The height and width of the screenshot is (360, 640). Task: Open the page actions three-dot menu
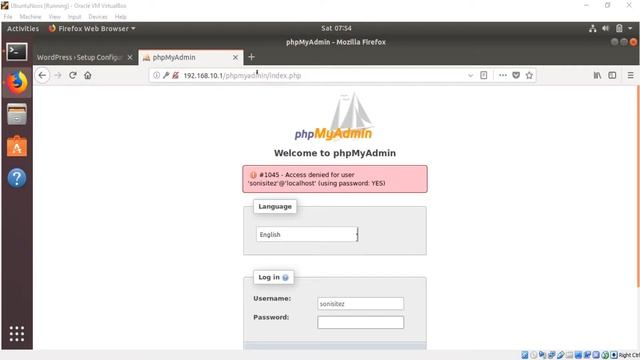click(x=503, y=75)
